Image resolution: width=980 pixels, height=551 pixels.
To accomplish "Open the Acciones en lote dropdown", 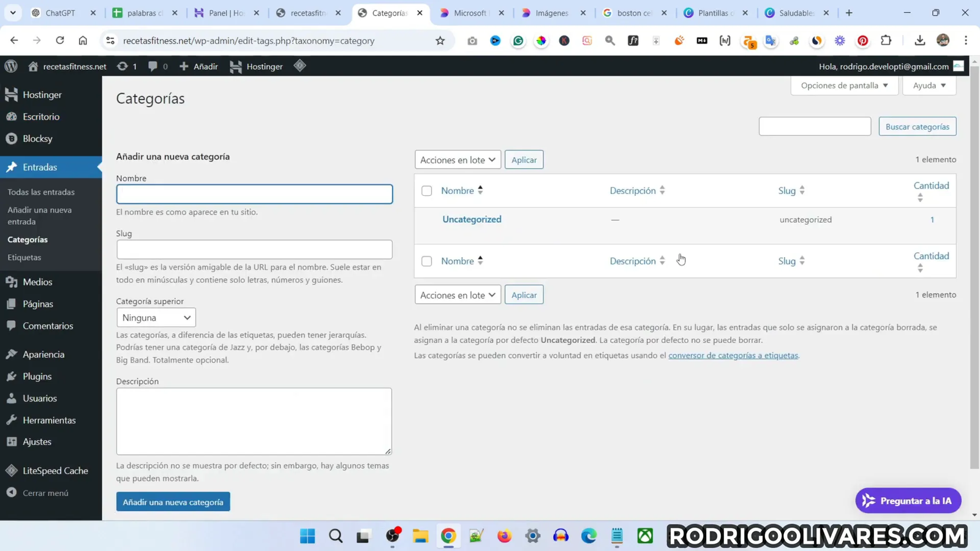I will (458, 159).
